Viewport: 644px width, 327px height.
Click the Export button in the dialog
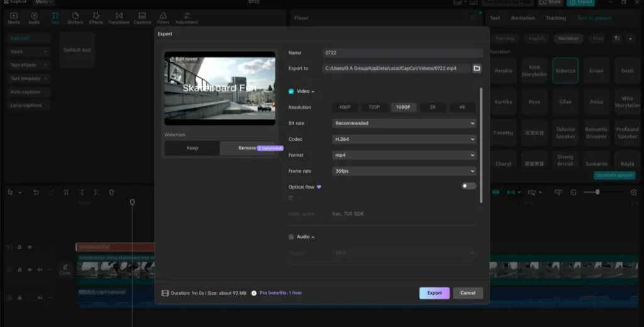coord(434,293)
